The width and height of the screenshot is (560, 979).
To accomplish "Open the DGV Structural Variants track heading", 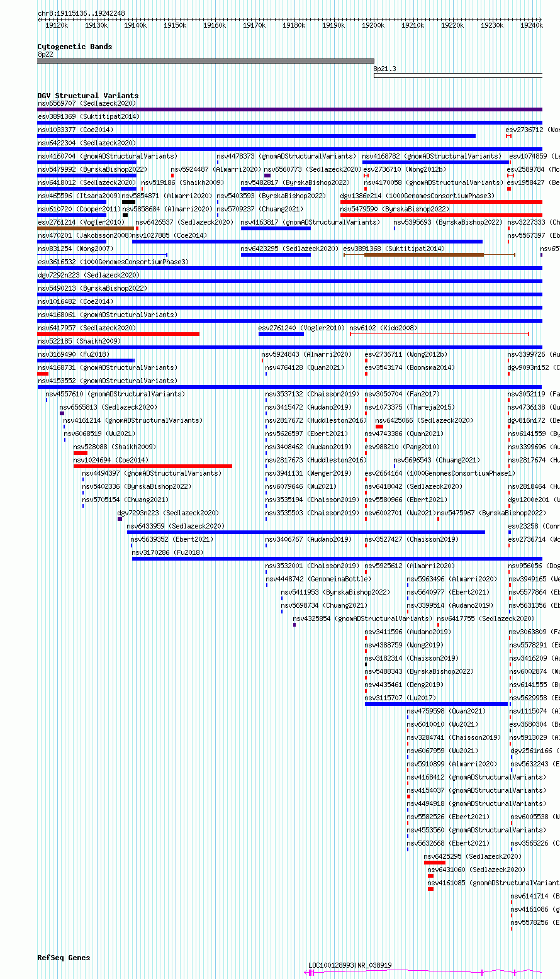I will [x=88, y=96].
